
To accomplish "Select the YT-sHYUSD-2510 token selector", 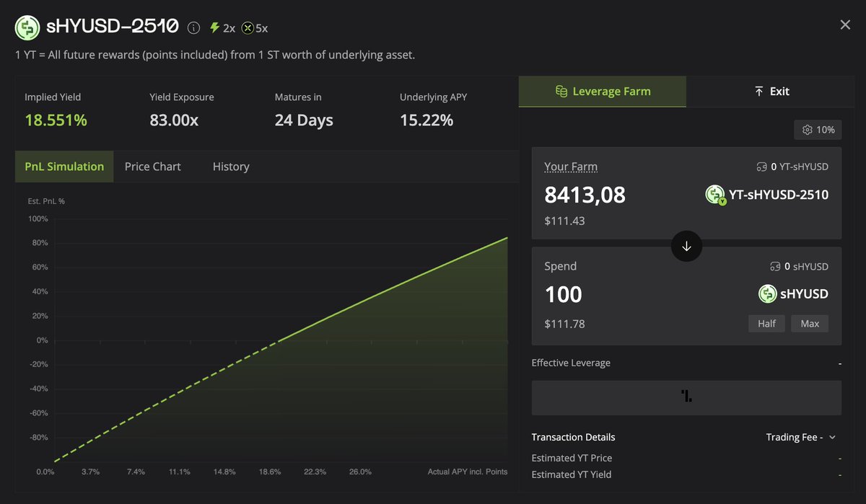I will point(766,195).
